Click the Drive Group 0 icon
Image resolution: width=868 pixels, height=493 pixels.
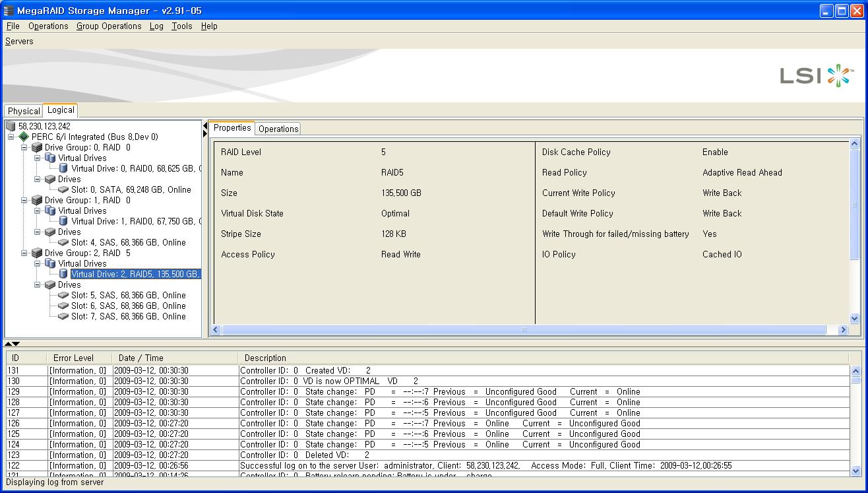(x=37, y=147)
